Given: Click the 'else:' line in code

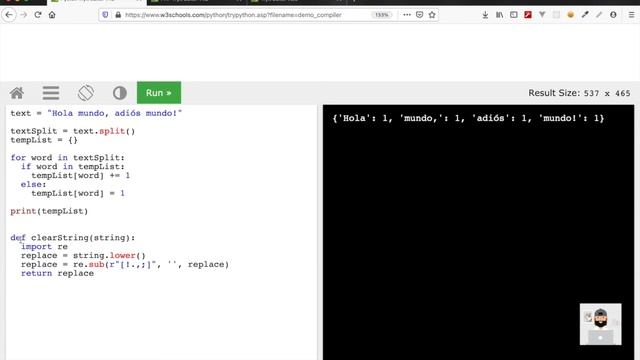Looking at the screenshot, I should (x=33, y=184).
